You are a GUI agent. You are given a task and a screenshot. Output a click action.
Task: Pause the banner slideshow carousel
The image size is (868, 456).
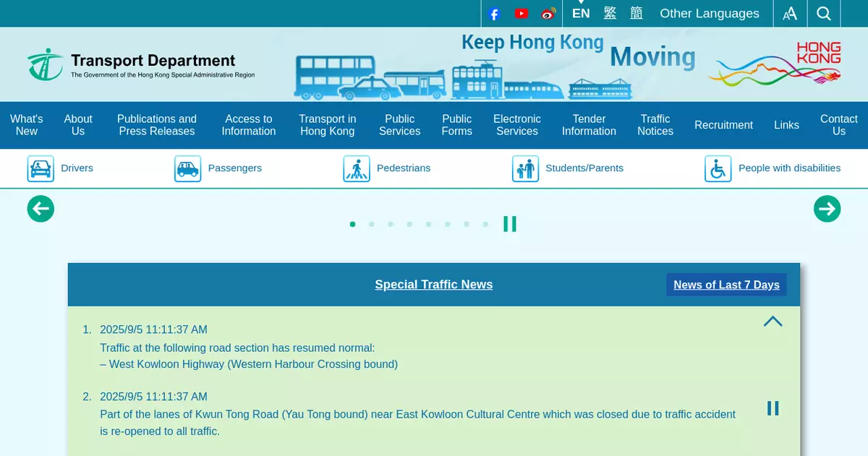coord(510,224)
